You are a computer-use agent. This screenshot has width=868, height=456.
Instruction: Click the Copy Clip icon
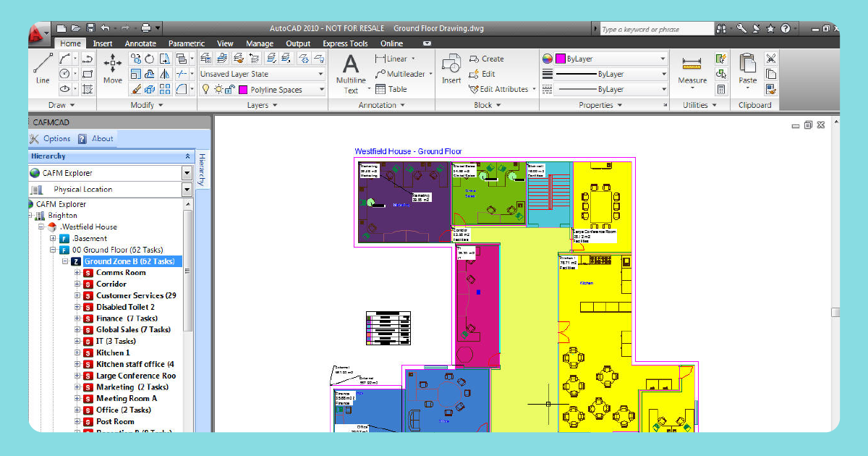click(x=771, y=74)
